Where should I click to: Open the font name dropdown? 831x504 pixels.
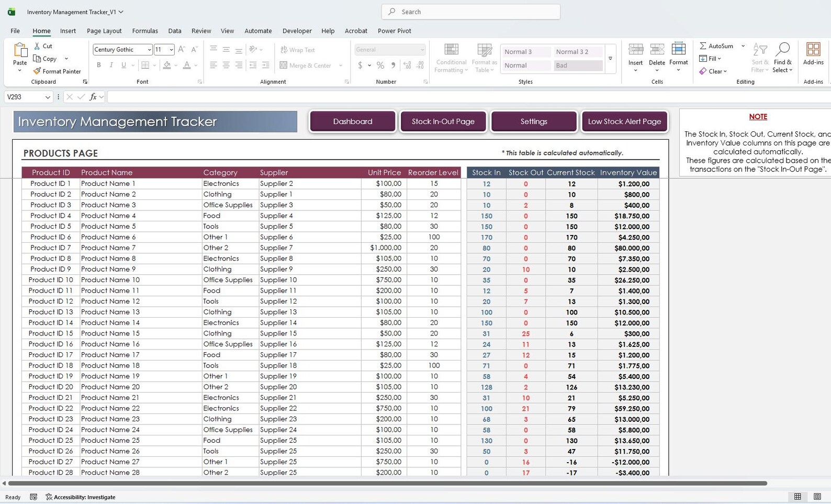[149, 50]
